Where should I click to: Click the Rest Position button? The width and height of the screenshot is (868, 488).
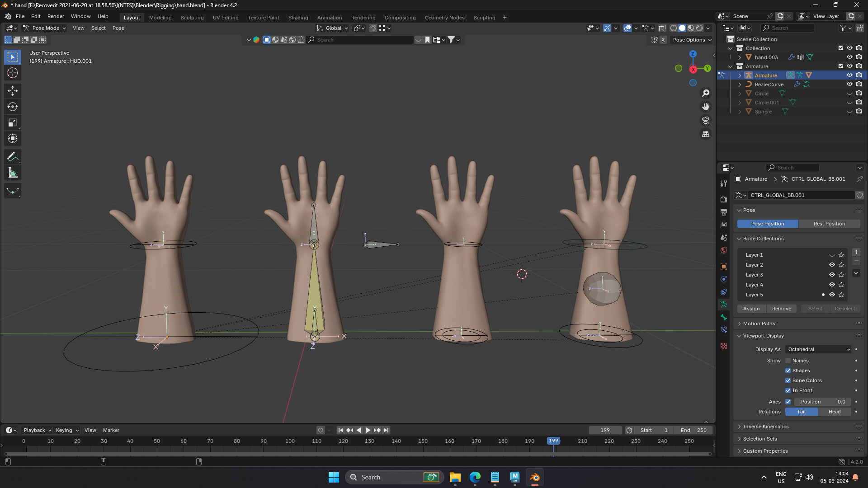[x=829, y=224]
